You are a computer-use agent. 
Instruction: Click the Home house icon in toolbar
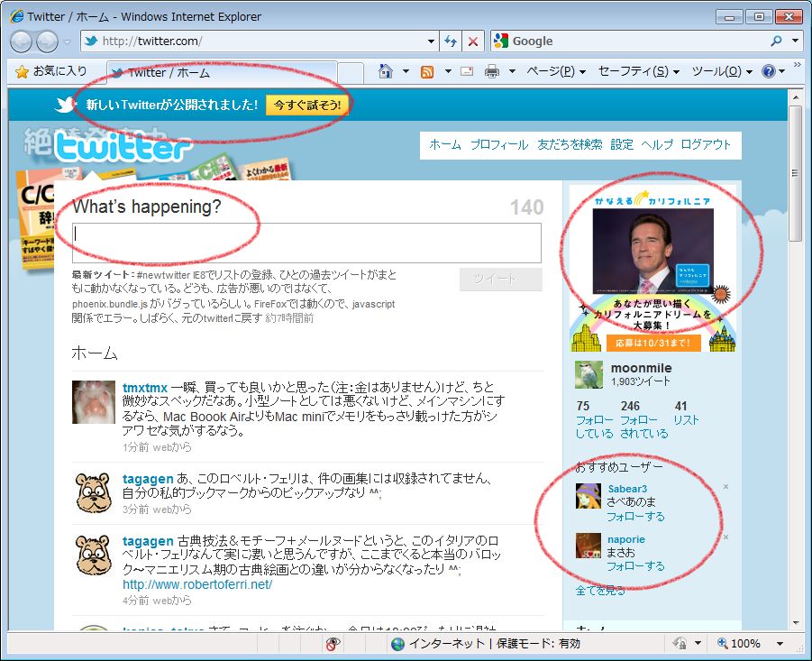coord(386,71)
